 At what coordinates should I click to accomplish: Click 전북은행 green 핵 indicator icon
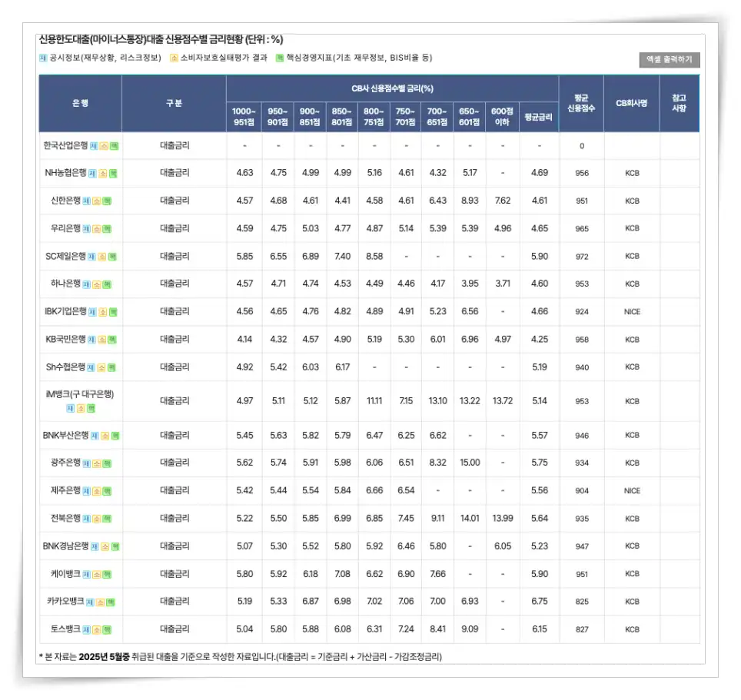click(x=108, y=519)
